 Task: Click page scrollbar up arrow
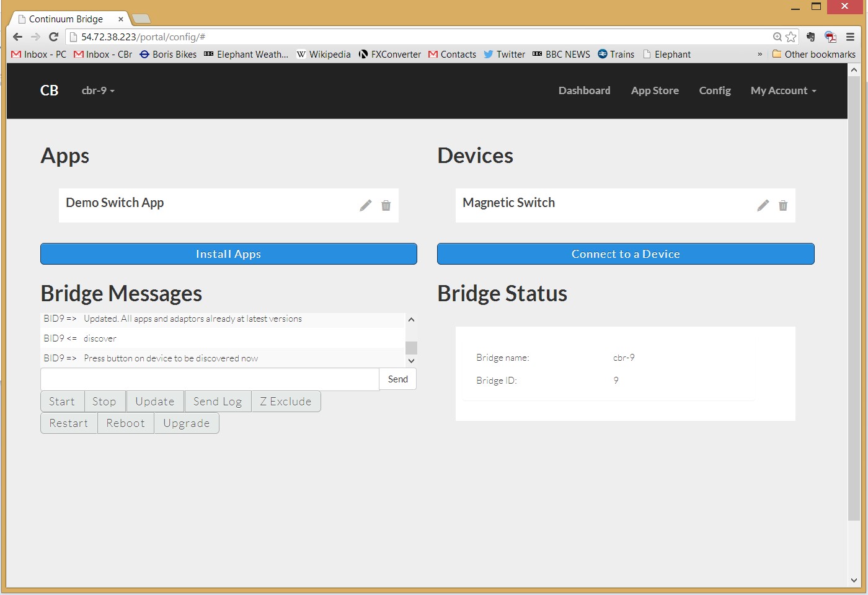point(854,69)
